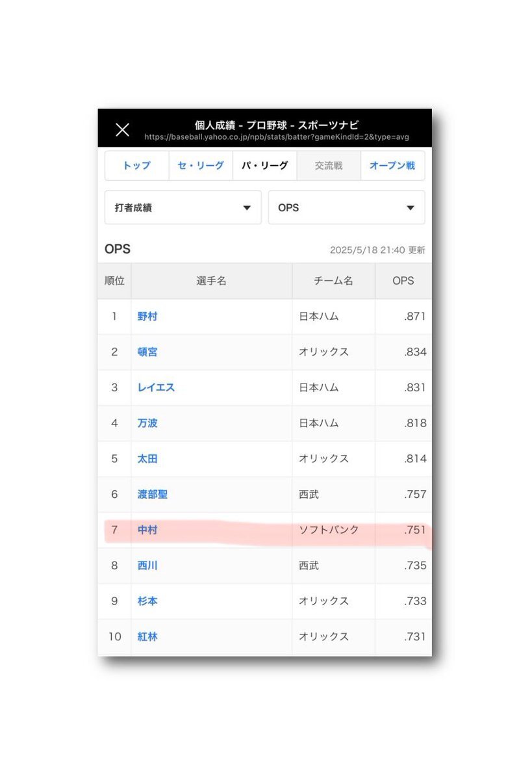Image resolution: width=532 pixels, height=780 pixels.
Task: Open player 頓宮 profile link
Action: coord(147,352)
